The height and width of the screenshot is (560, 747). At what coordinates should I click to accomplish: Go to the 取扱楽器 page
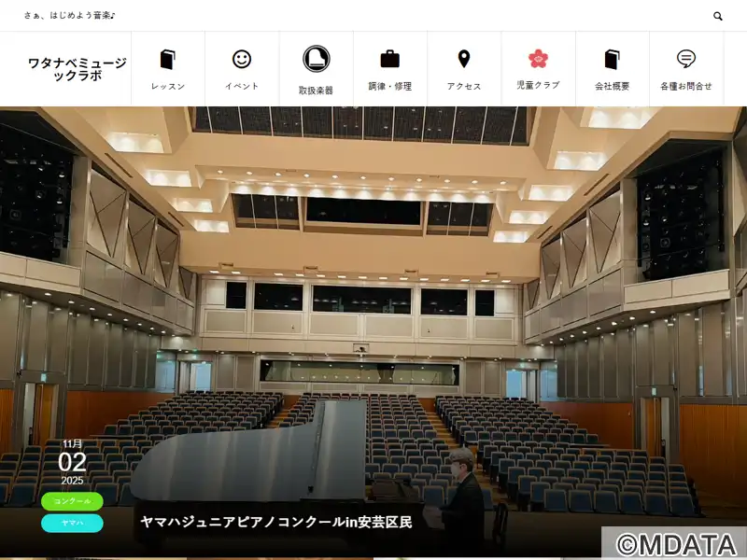pos(316,91)
